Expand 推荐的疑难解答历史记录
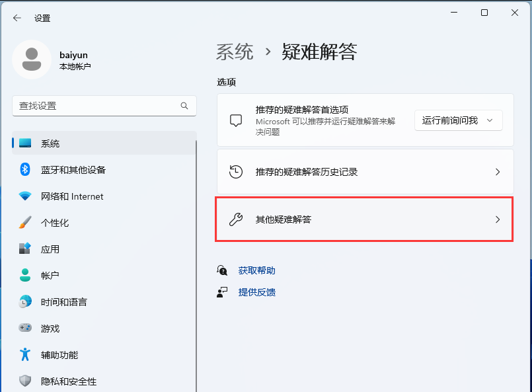The width and height of the screenshot is (532, 392). [363, 172]
